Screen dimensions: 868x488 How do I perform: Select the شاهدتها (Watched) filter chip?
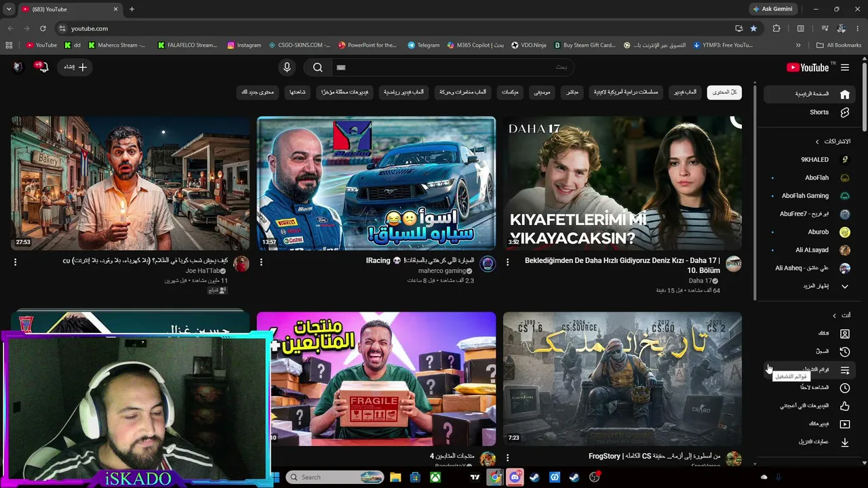[297, 92]
